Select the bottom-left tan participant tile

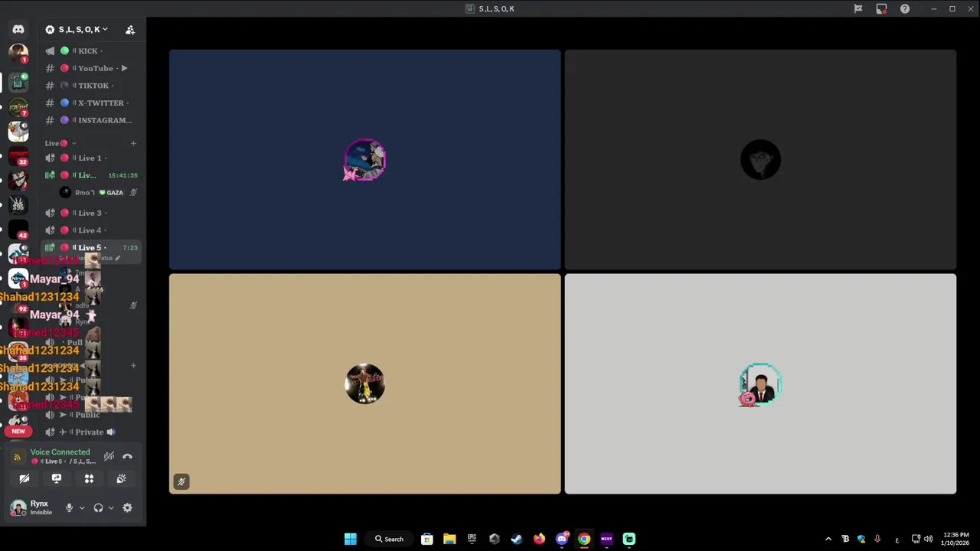point(365,383)
